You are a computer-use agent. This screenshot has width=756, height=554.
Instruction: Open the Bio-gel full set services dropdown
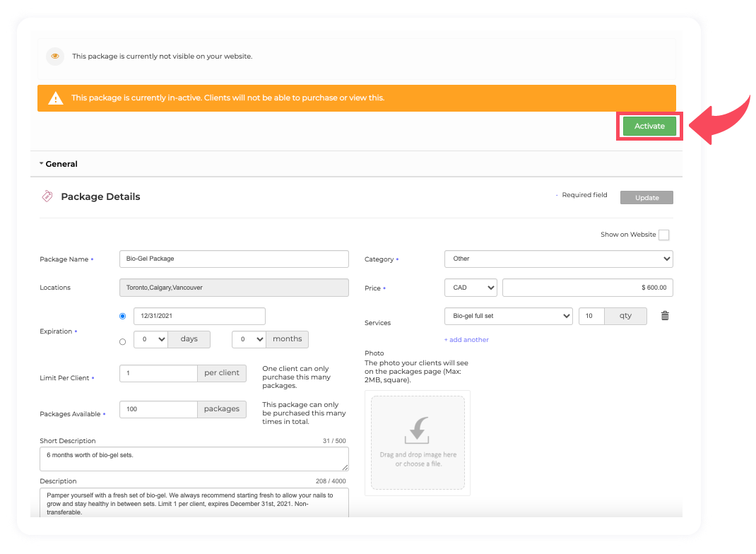(x=508, y=316)
